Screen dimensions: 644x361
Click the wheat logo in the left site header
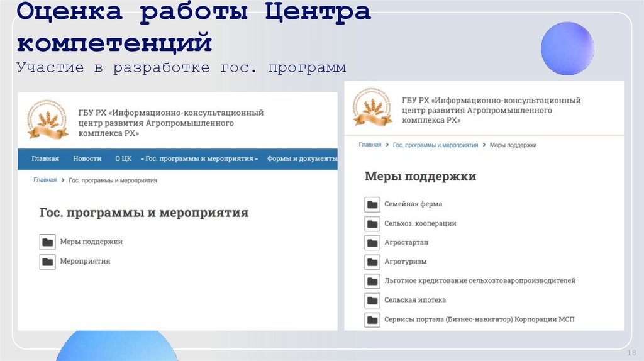(47, 119)
